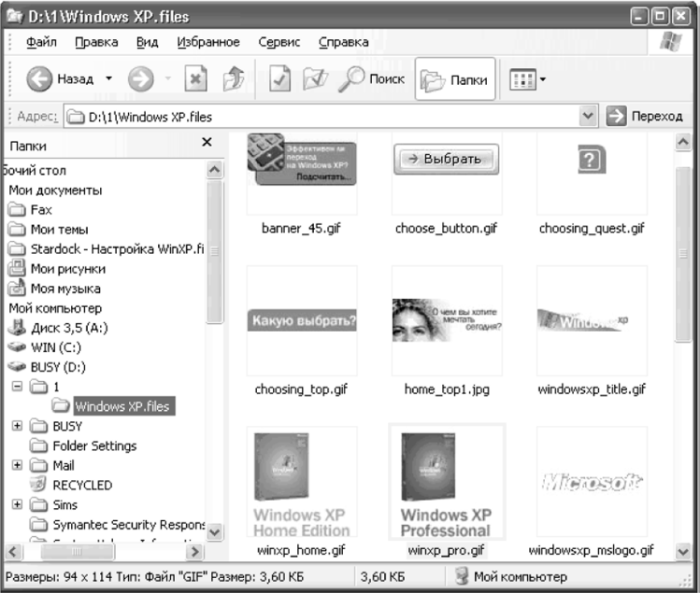Select floppy Диск 3,5 (A:) drive
The image size is (700, 593).
coord(58,328)
